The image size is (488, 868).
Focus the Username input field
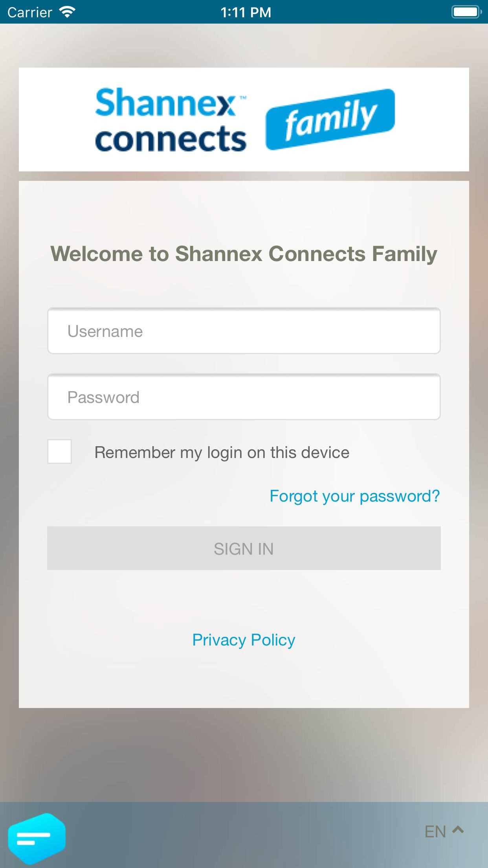click(244, 331)
